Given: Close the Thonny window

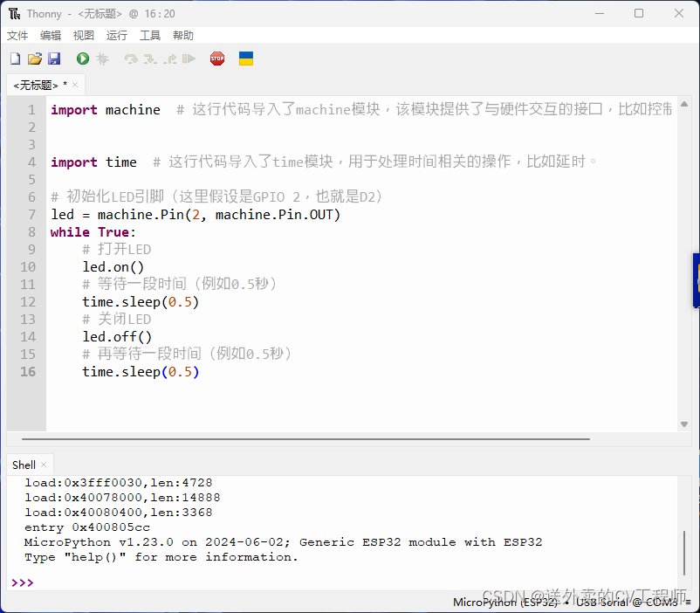Looking at the screenshot, I should click(679, 13).
